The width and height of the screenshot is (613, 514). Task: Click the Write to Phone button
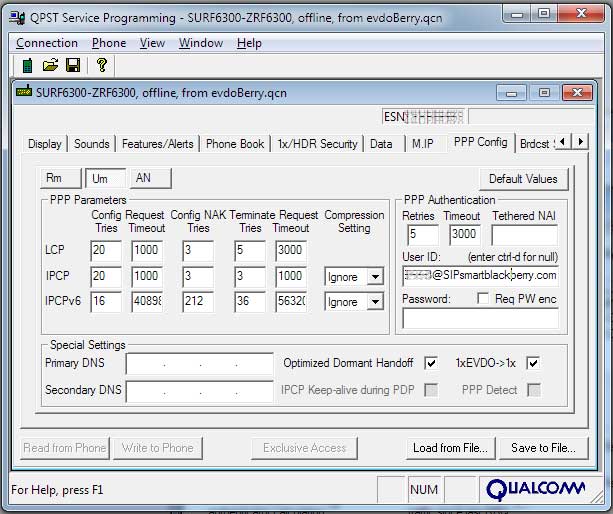pos(158,448)
